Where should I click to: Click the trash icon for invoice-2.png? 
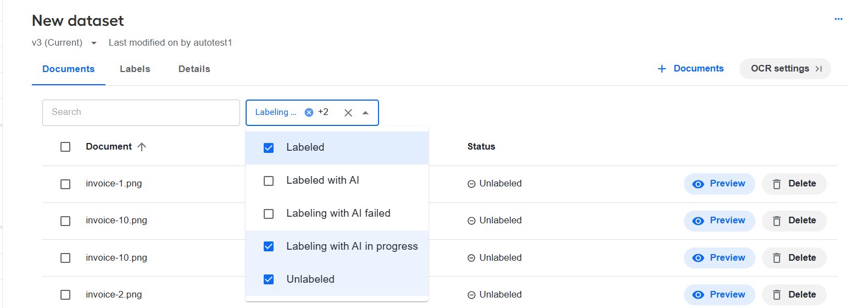[777, 295]
